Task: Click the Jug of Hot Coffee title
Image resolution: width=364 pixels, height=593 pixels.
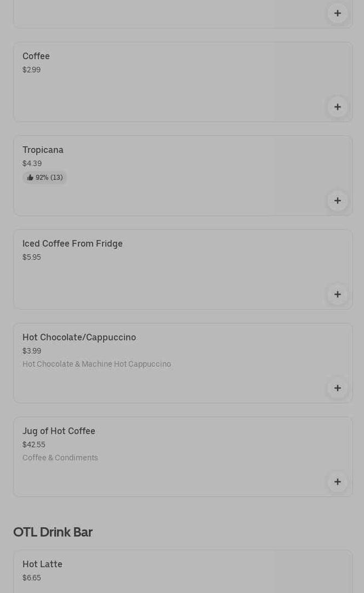Action: (59, 431)
